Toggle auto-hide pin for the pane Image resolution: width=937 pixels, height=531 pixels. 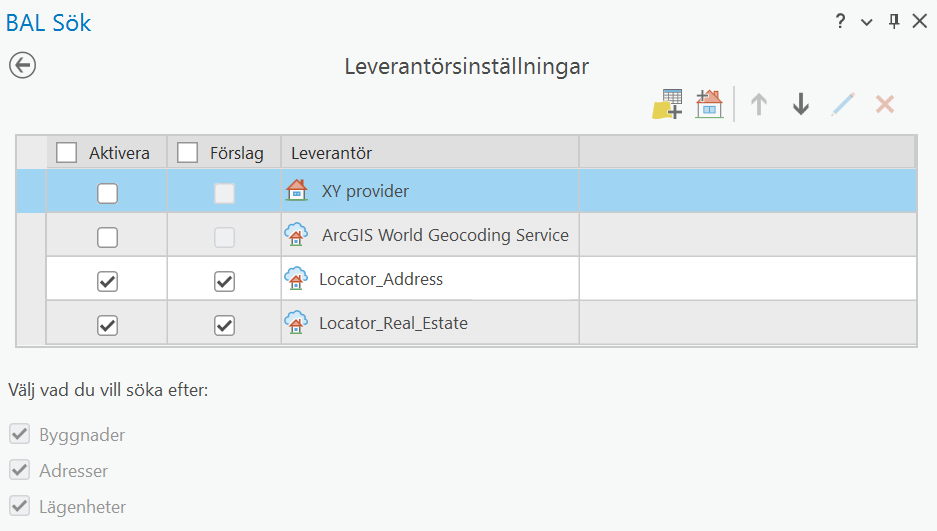tap(894, 21)
